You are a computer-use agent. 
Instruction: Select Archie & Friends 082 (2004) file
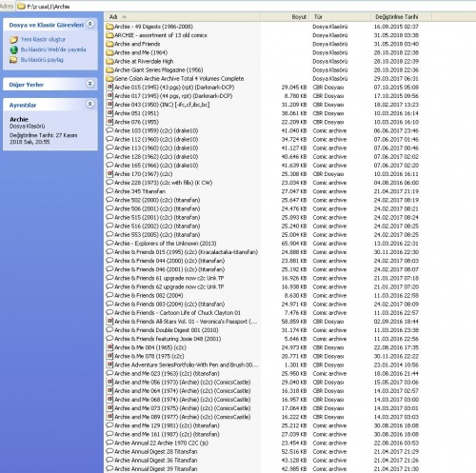coord(149,295)
